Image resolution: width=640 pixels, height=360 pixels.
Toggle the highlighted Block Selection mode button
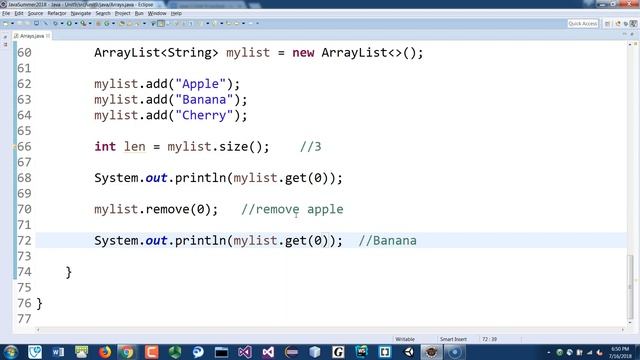point(161,24)
